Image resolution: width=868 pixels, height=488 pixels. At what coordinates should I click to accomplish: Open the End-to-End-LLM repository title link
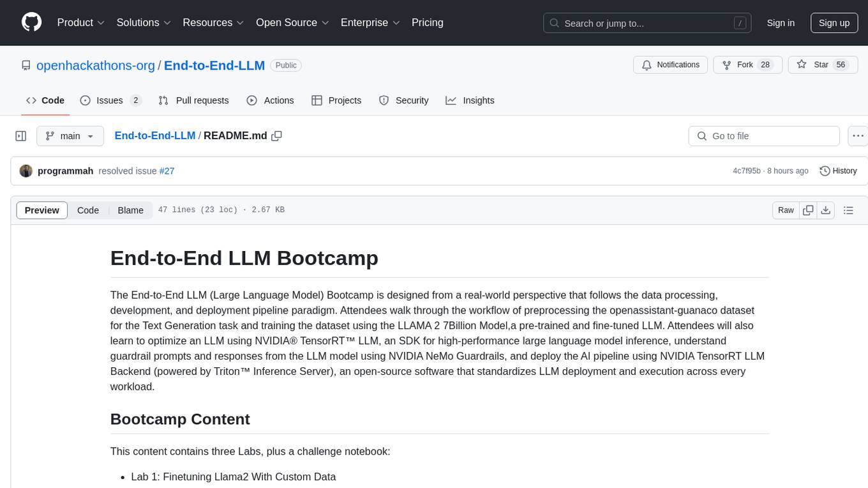click(x=214, y=65)
